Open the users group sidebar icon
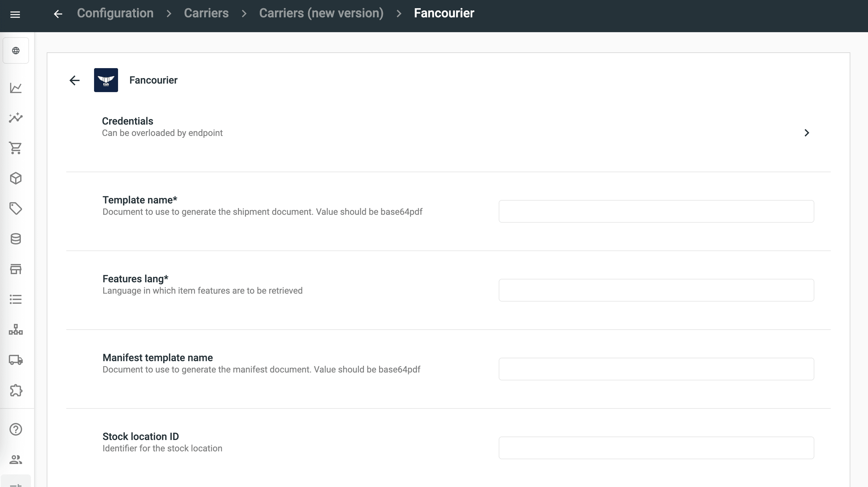Screen dimensions: 868x487 pyautogui.click(x=16, y=459)
